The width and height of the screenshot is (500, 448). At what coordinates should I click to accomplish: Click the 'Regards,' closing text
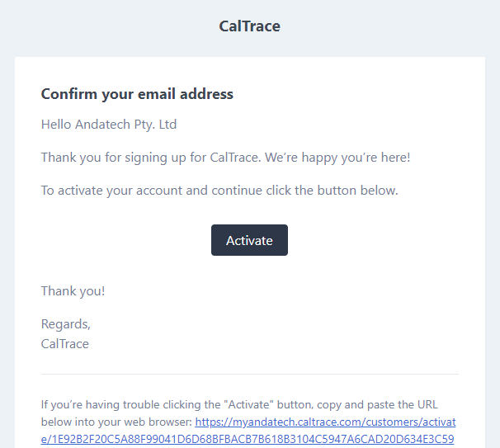pos(66,324)
